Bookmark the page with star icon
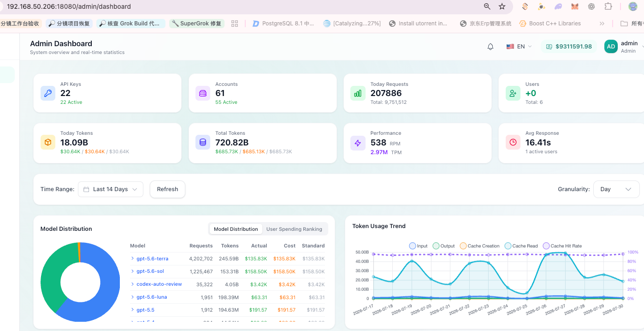The width and height of the screenshot is (644, 331). coord(502,6)
